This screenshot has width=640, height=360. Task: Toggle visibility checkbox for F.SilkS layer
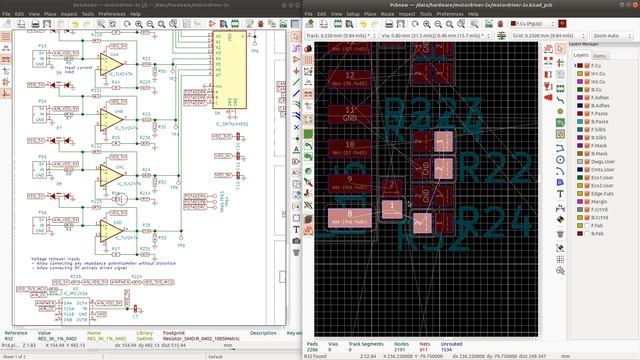pyautogui.click(x=587, y=129)
